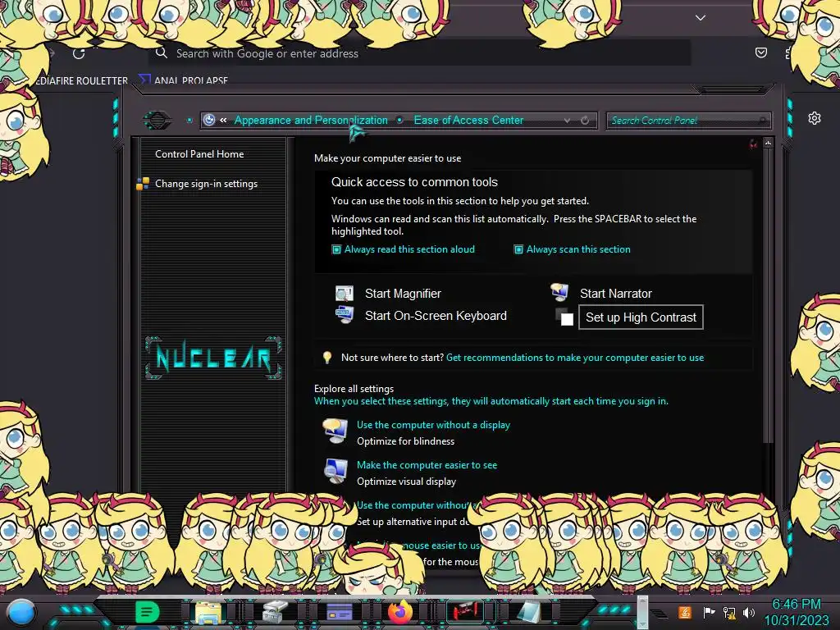Click the search magnifier in Firefox address bar
This screenshot has width=840, height=630.
(x=162, y=52)
